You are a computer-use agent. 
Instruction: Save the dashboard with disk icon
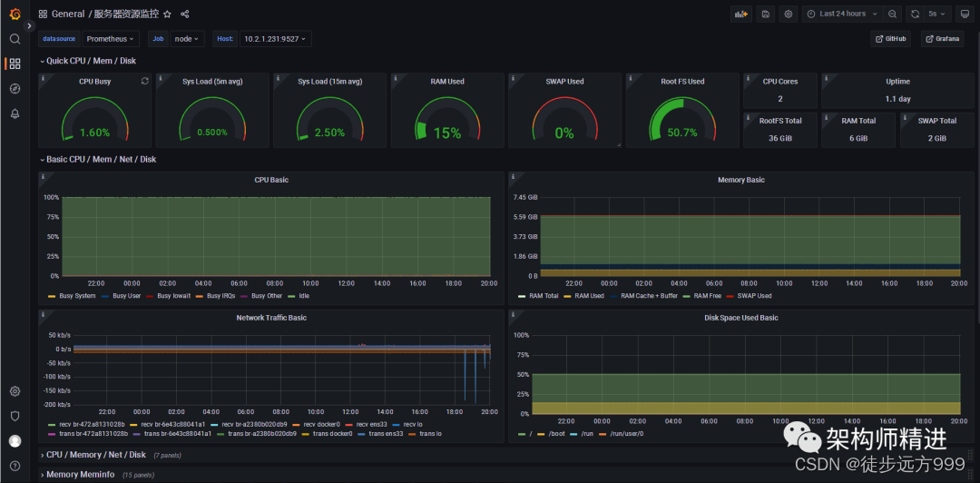coord(766,14)
